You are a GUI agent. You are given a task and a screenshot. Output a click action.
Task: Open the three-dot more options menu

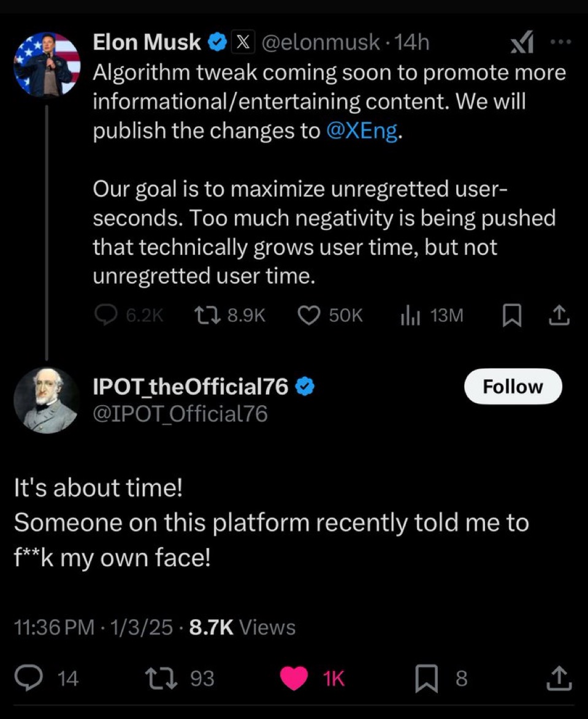click(x=561, y=42)
